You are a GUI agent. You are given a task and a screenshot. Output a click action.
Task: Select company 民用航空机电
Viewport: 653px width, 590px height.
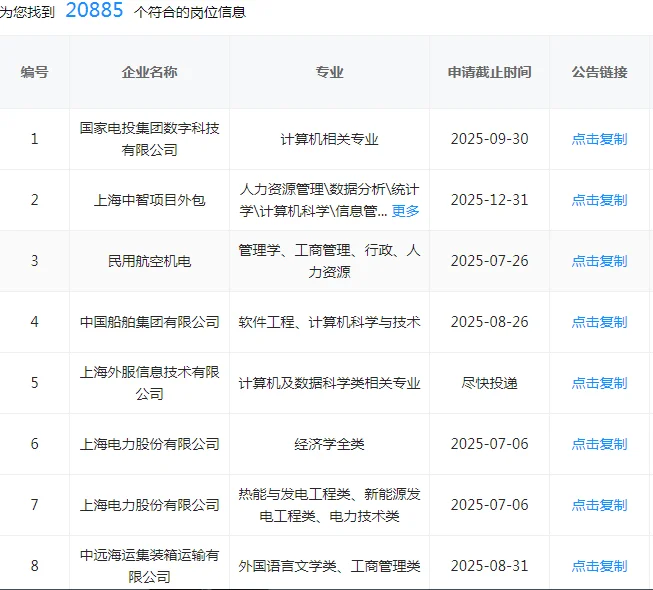[150, 261]
